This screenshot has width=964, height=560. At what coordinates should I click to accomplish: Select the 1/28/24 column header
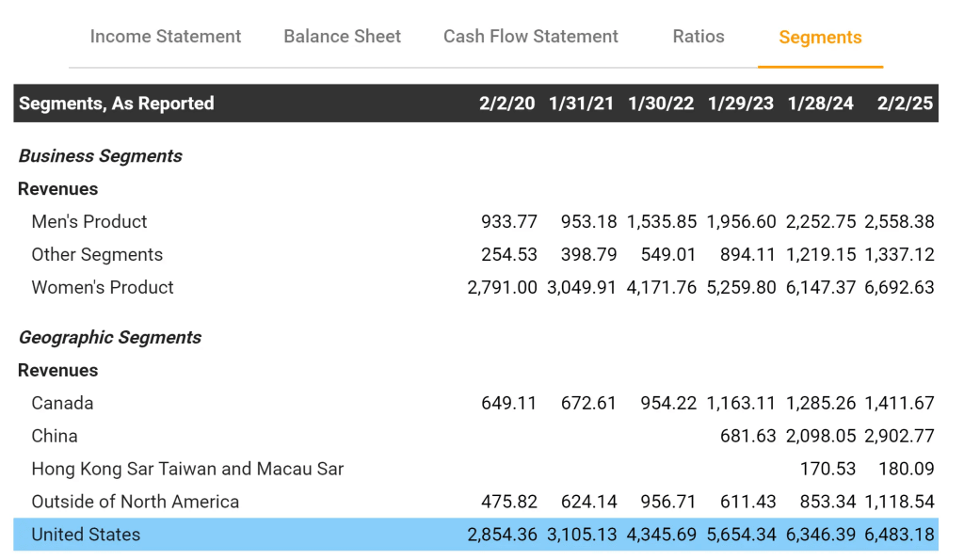(821, 104)
